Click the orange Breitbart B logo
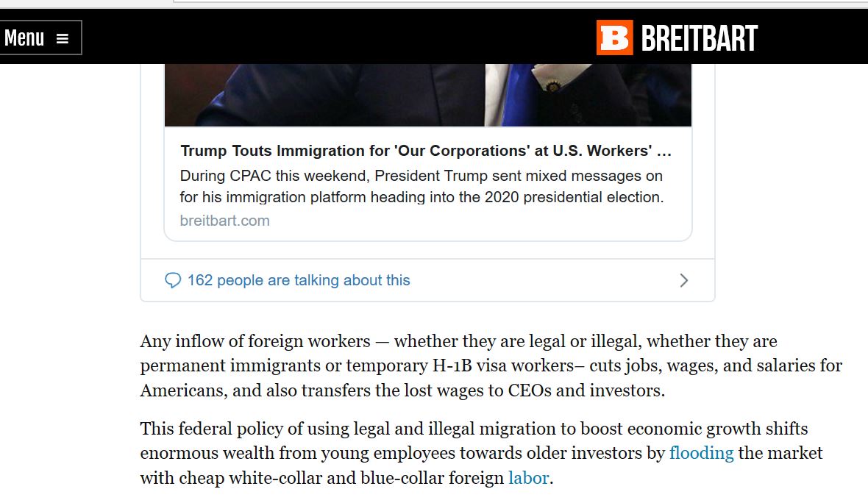This screenshot has height=503, width=868. 613,38
